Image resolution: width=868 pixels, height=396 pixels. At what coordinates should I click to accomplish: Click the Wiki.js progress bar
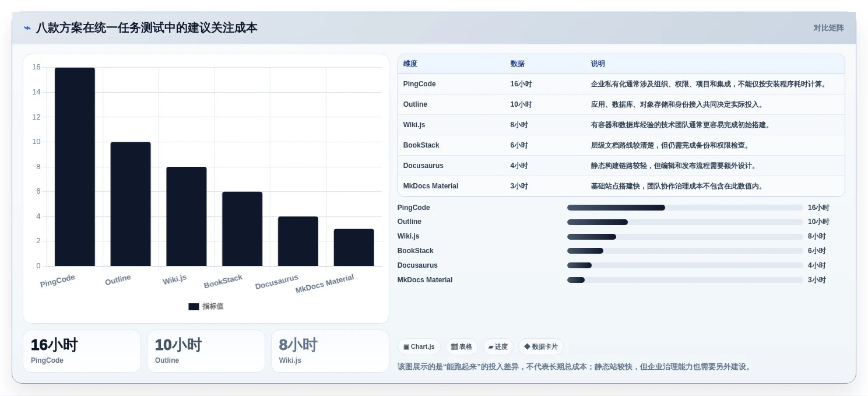pos(685,237)
